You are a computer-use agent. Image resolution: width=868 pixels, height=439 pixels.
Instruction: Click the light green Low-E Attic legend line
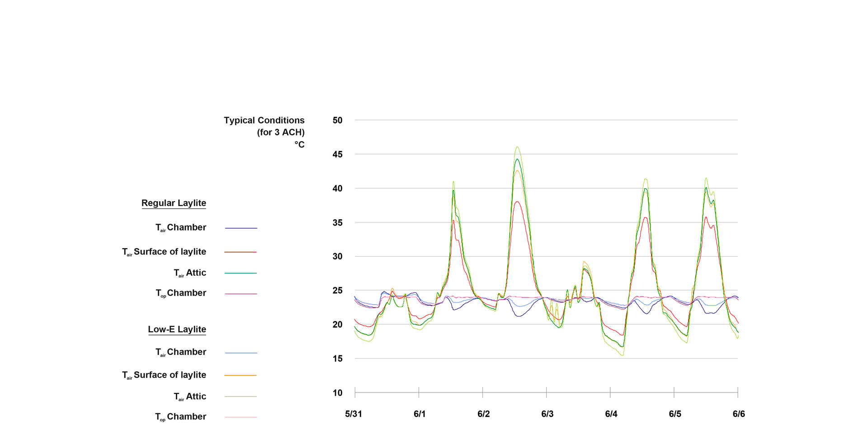tap(241, 397)
